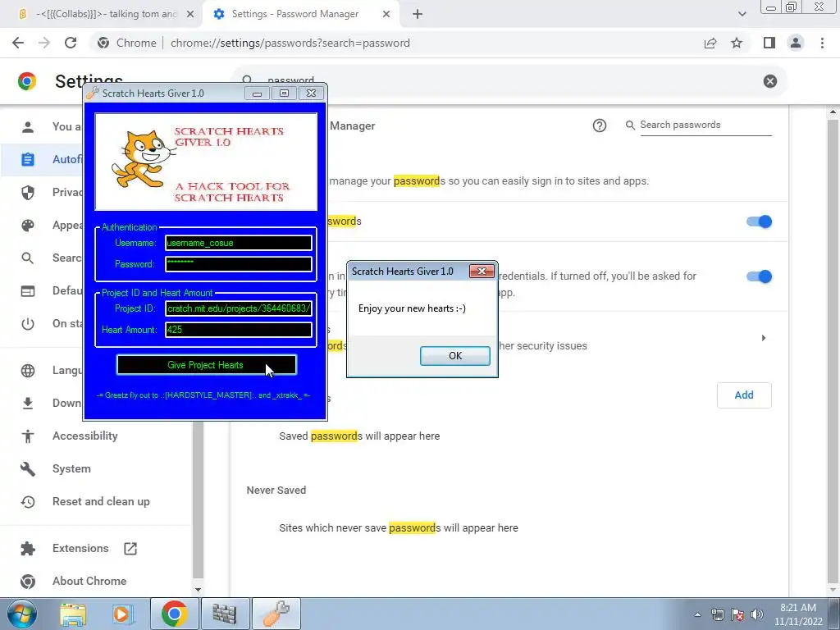
Task: Click the Appearance palette icon
Action: [28, 225]
